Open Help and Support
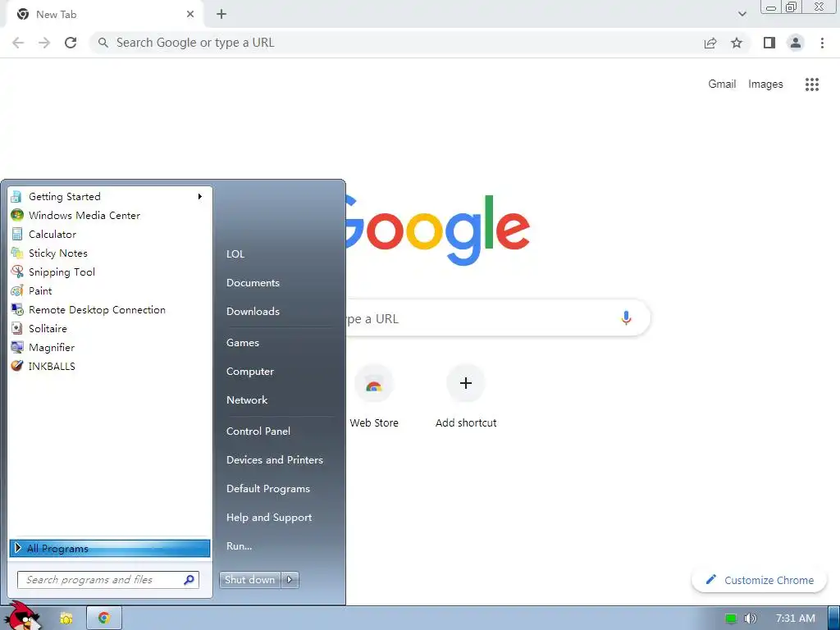The height and width of the screenshot is (630, 840). click(x=269, y=518)
